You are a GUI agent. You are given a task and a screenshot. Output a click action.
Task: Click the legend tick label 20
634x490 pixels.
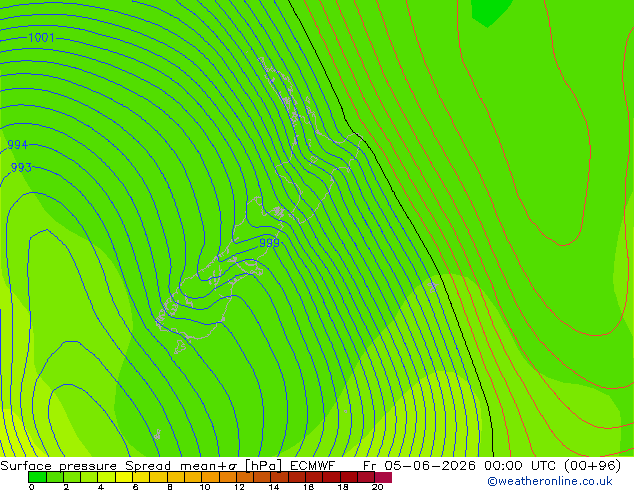pos(377,487)
